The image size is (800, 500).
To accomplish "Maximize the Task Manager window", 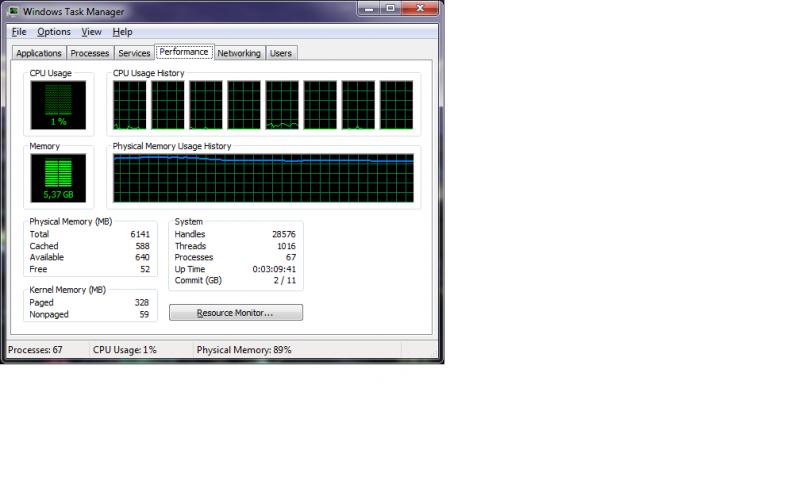I will (390, 8).
